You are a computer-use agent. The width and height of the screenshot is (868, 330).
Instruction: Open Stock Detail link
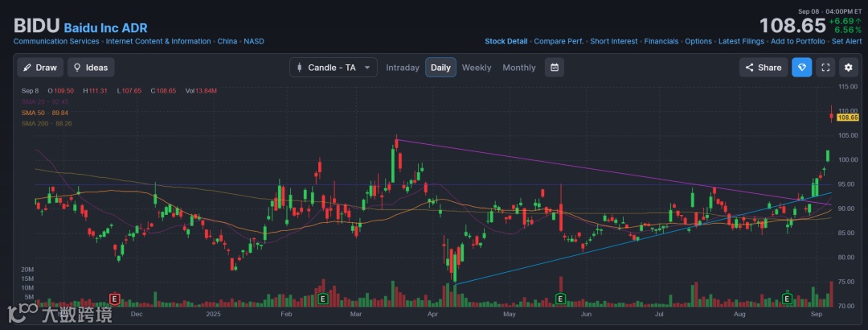pos(506,41)
